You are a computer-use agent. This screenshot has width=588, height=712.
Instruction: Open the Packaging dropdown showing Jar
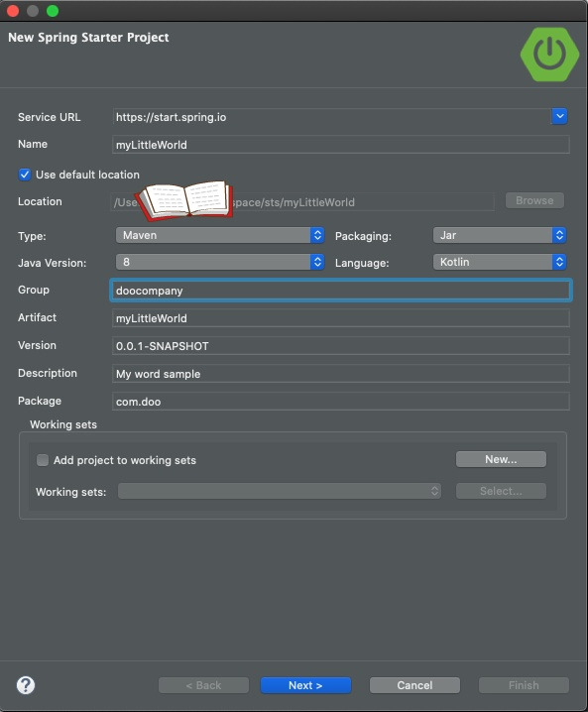(500, 235)
